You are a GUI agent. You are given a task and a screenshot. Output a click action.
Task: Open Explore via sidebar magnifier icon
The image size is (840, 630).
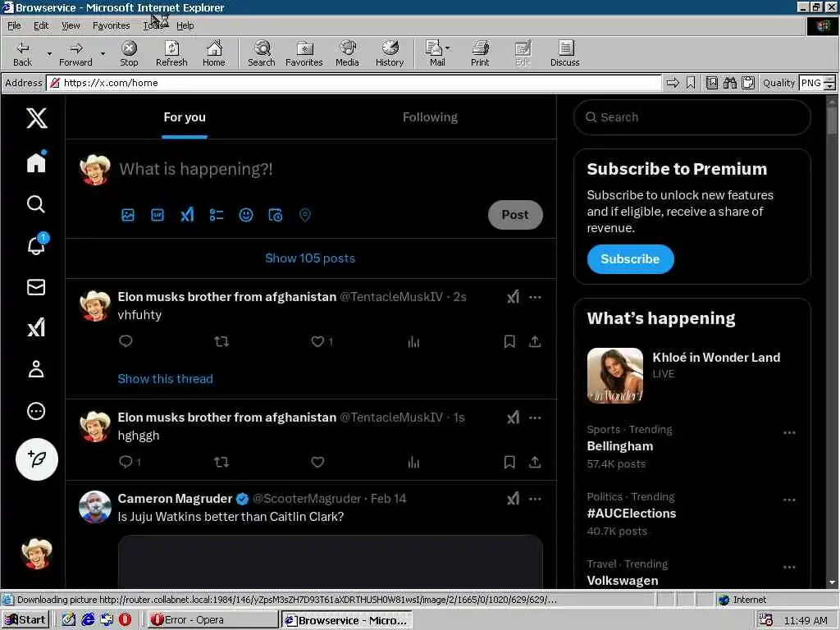coord(36,204)
